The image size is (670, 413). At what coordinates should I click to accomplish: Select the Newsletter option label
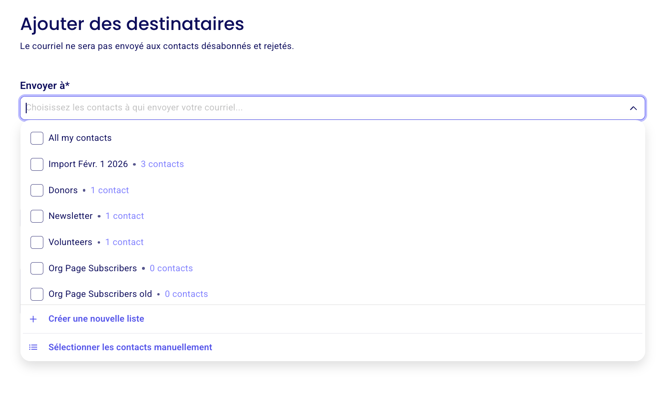coord(70,216)
